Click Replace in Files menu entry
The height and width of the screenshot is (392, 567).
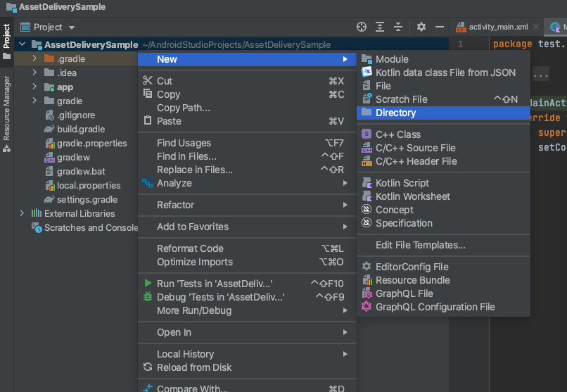(x=247, y=170)
